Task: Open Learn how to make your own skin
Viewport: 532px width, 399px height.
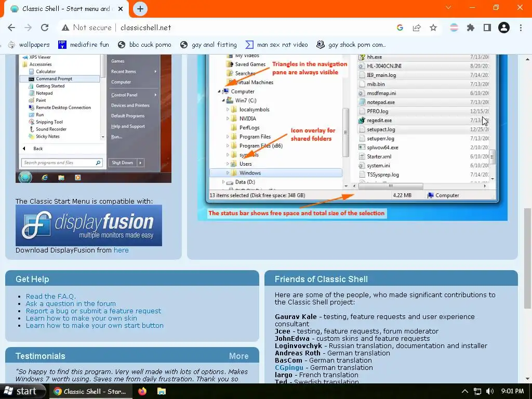Action: pos(82,318)
